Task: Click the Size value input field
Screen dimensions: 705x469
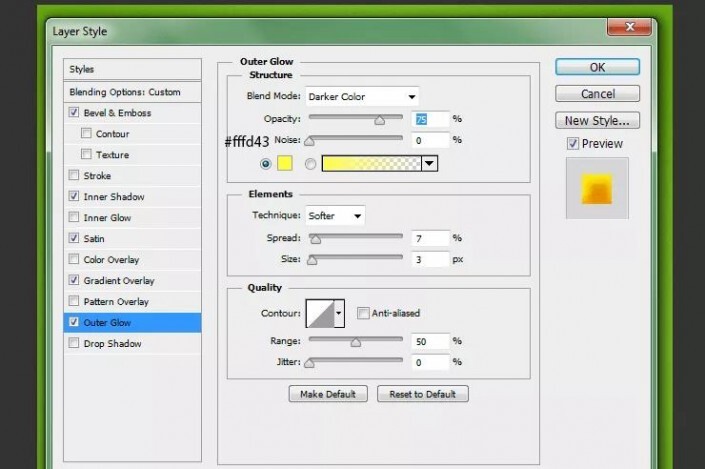Action: click(429, 259)
